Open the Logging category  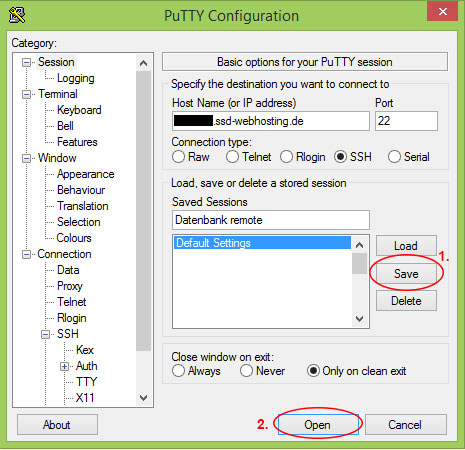coord(76,78)
